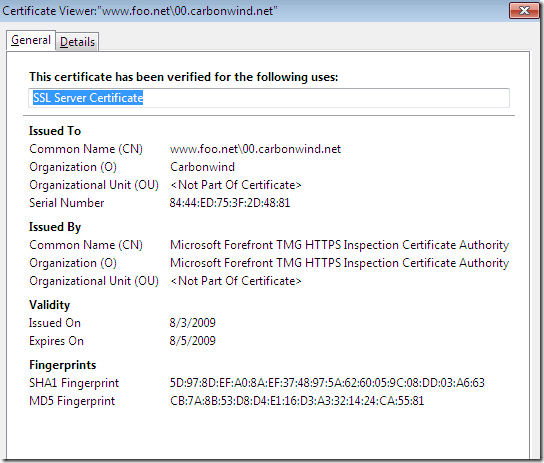The height and width of the screenshot is (463, 544).
Task: Click serial number 84:44:ED:75:3F:2D:48:81
Action: pyautogui.click(x=230, y=203)
